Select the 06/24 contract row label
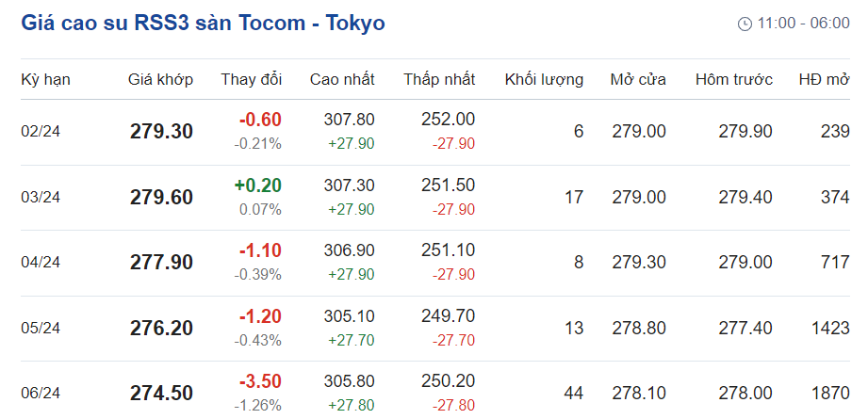The image size is (868, 419). pos(41,394)
